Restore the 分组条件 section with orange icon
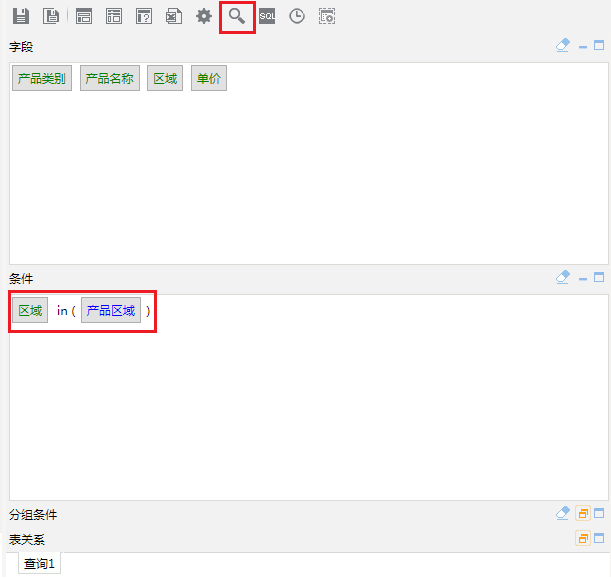Viewport: 611px width, 578px height. tap(583, 513)
